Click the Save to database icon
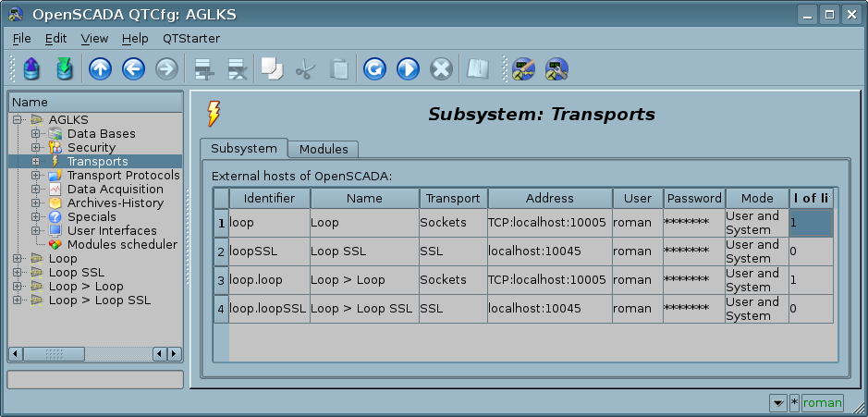 [x=64, y=68]
